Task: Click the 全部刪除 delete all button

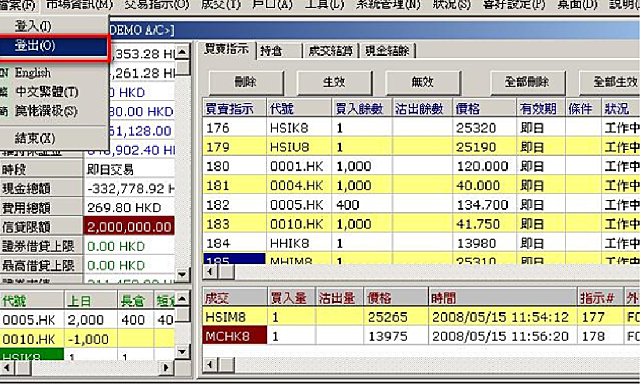Action: click(x=528, y=82)
